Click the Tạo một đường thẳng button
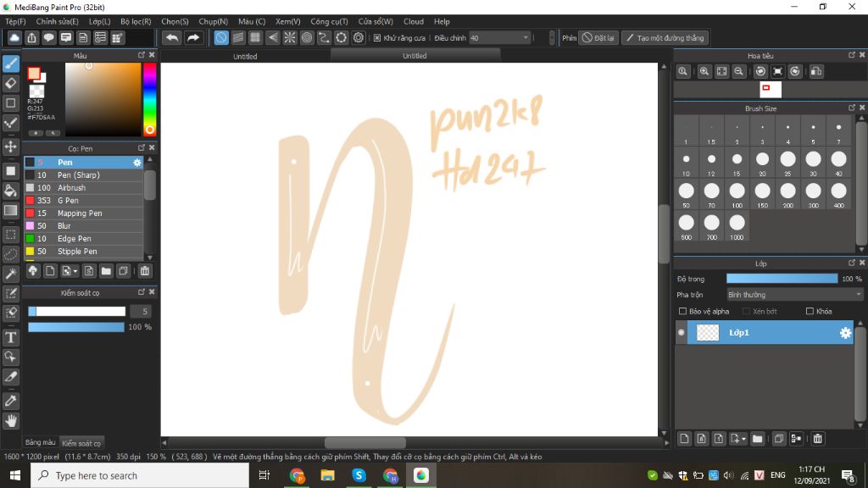The image size is (868, 488). pyautogui.click(x=665, y=37)
